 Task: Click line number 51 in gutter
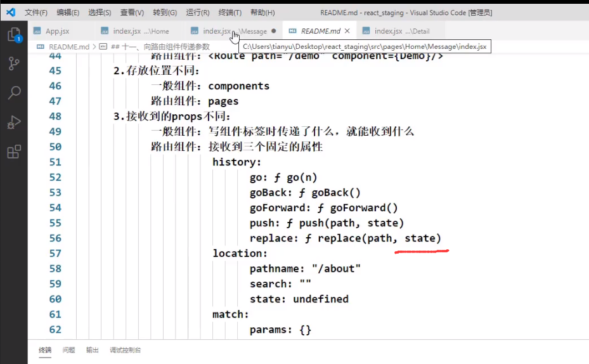coord(55,162)
